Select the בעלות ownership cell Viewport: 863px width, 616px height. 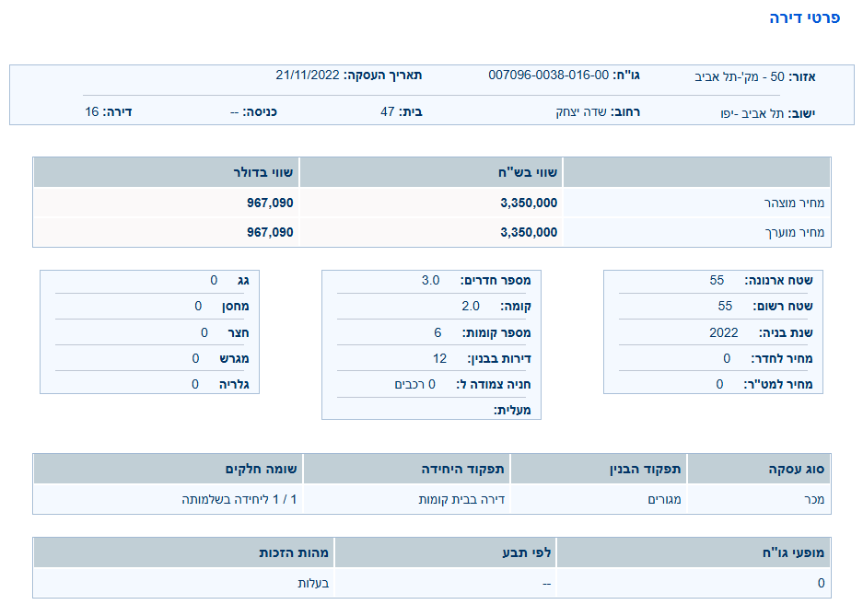pyautogui.click(x=313, y=583)
